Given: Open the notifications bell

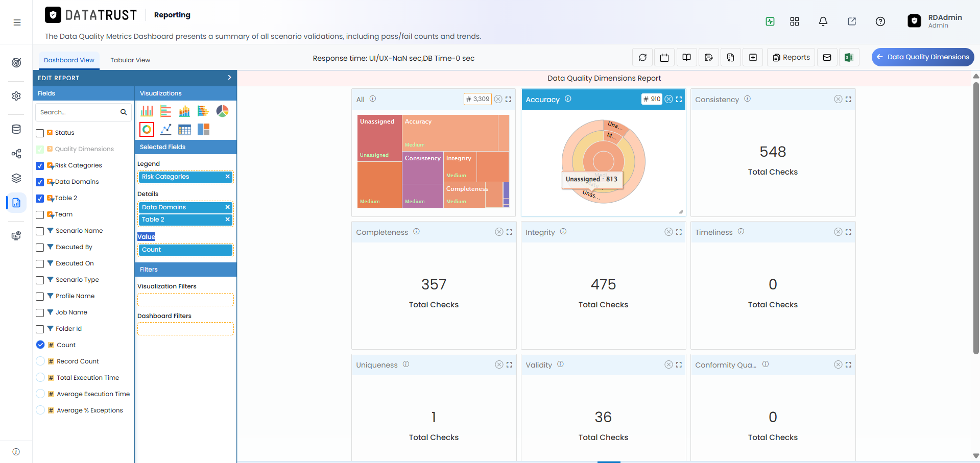Looking at the screenshot, I should point(823,21).
